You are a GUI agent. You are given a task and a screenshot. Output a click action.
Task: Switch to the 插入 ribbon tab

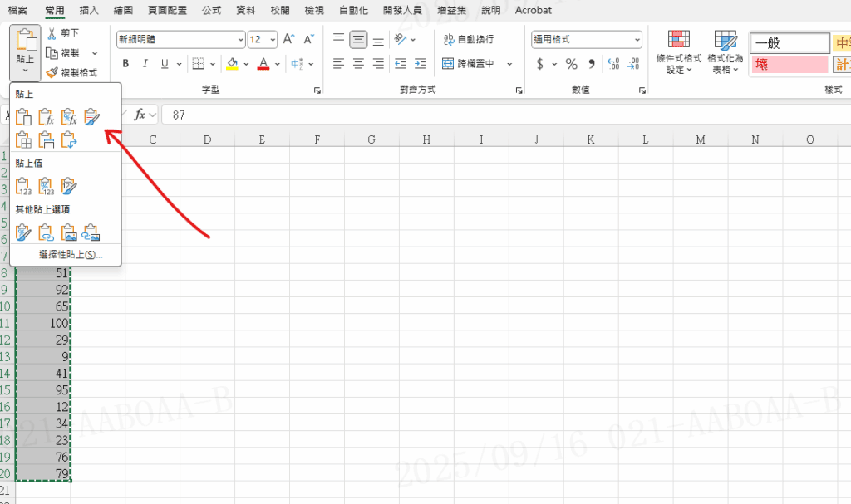(89, 10)
